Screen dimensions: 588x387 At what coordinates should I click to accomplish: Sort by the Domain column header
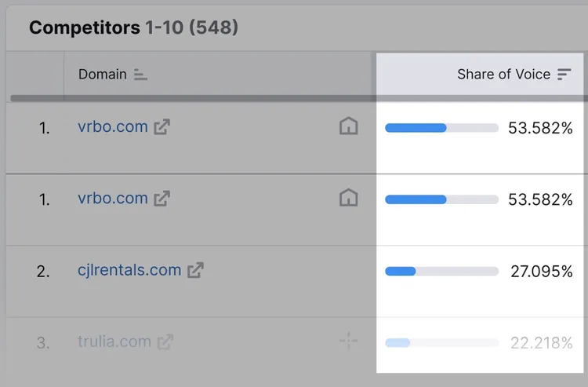pyautogui.click(x=103, y=75)
